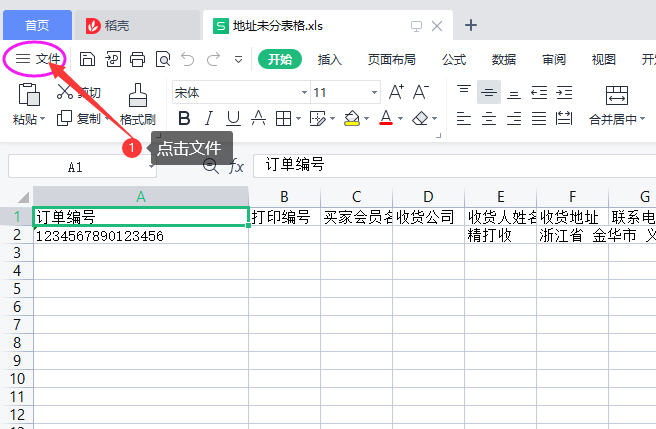Screen dimensions: 656x429
Task: Click the 收货公司 header cell
Action: [428, 217]
